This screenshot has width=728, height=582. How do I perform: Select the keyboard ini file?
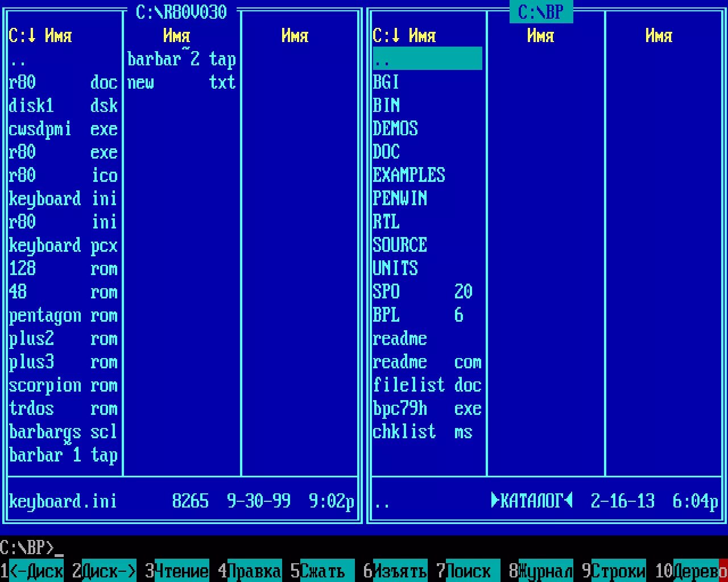point(64,199)
